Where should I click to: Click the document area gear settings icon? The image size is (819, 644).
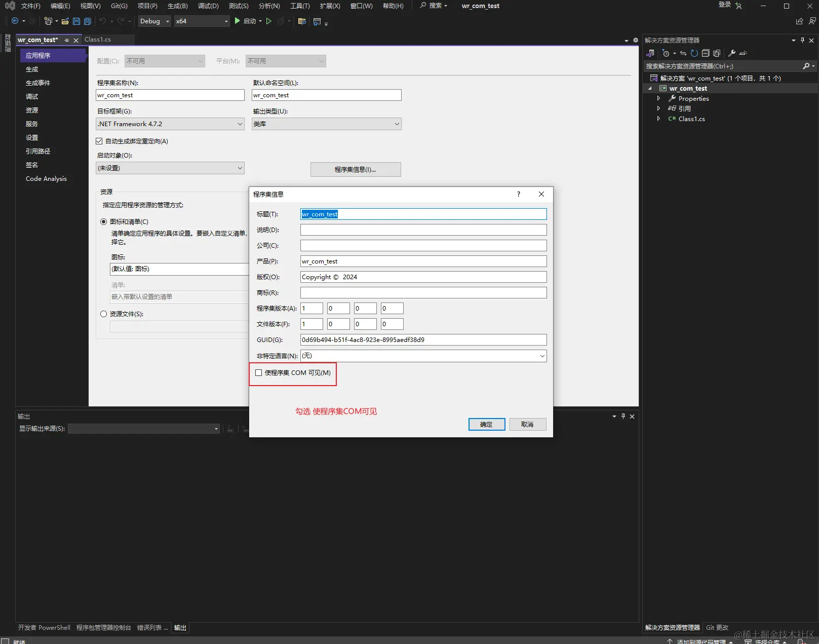point(635,40)
